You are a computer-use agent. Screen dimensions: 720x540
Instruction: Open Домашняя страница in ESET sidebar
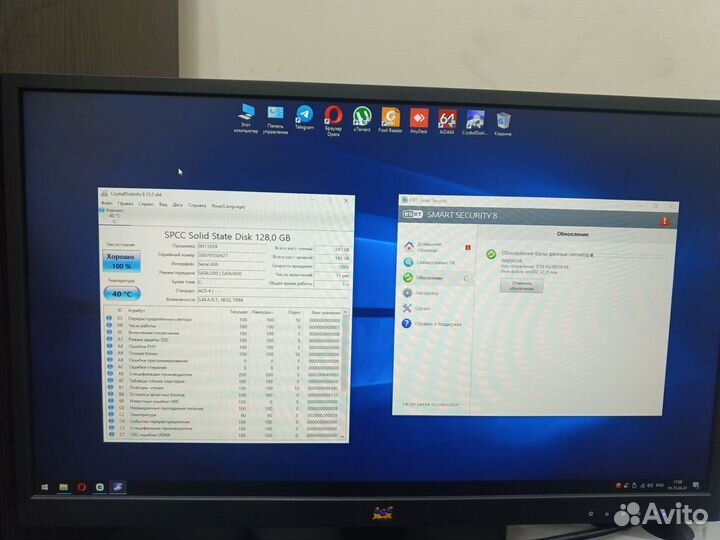[434, 247]
